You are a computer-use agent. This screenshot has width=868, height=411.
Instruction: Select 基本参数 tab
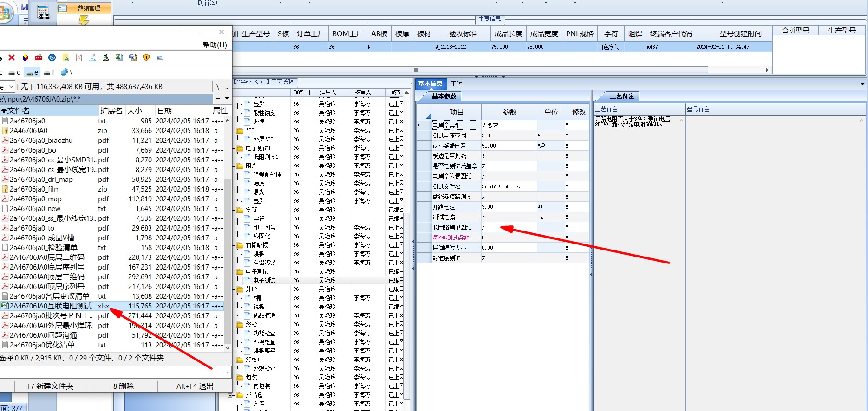click(444, 96)
